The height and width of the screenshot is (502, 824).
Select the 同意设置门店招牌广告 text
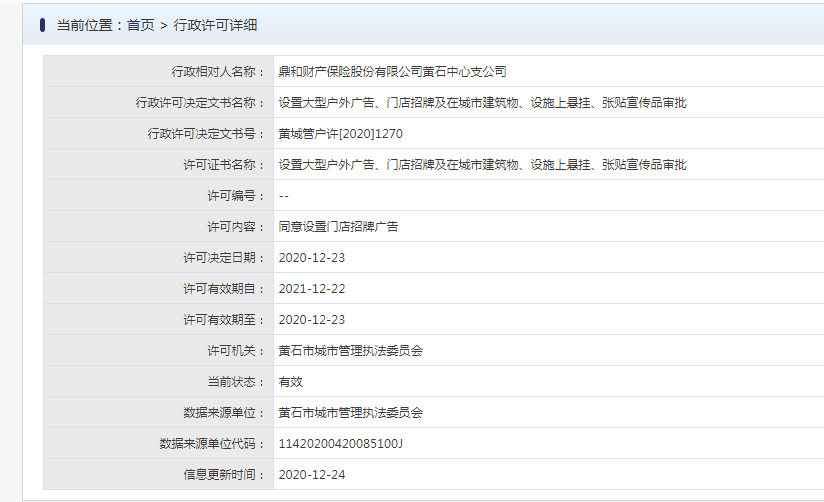(338, 227)
